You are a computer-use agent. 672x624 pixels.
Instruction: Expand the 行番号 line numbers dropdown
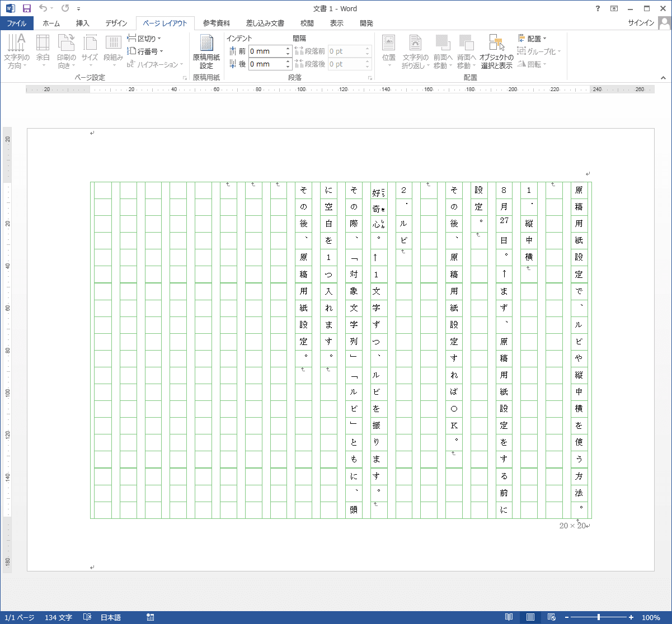145,51
